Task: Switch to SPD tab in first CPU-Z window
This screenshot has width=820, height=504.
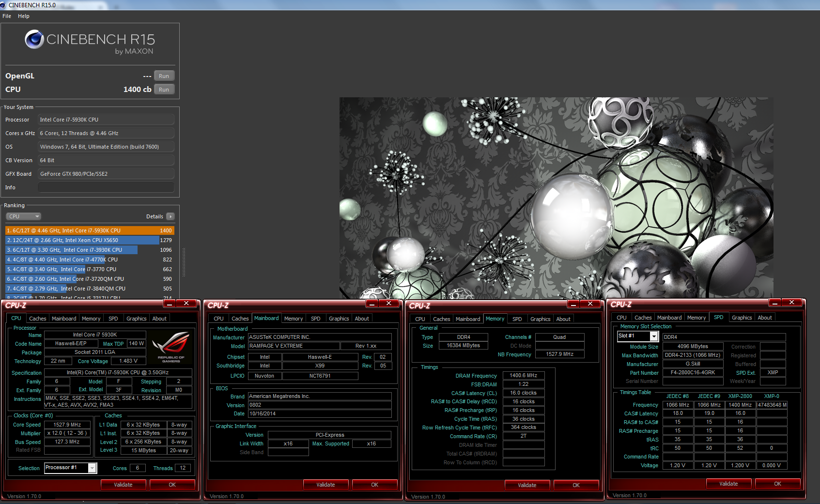Action: [x=113, y=319]
